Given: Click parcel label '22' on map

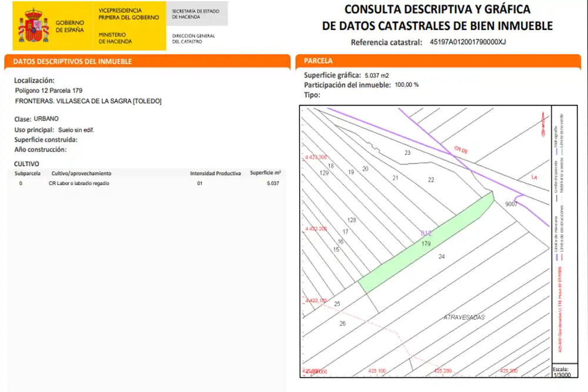Looking at the screenshot, I should pos(431,180).
